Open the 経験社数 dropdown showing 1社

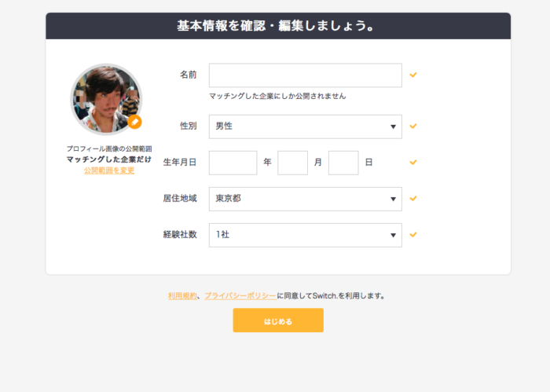306,235
